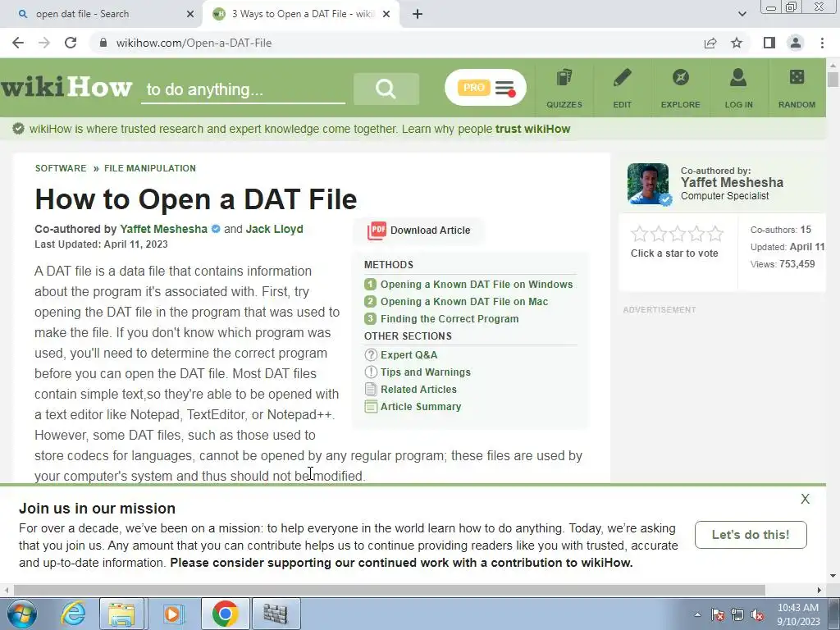Image resolution: width=840 pixels, height=630 pixels.
Task: Reload the page with refresh icon
Action: coord(71,43)
